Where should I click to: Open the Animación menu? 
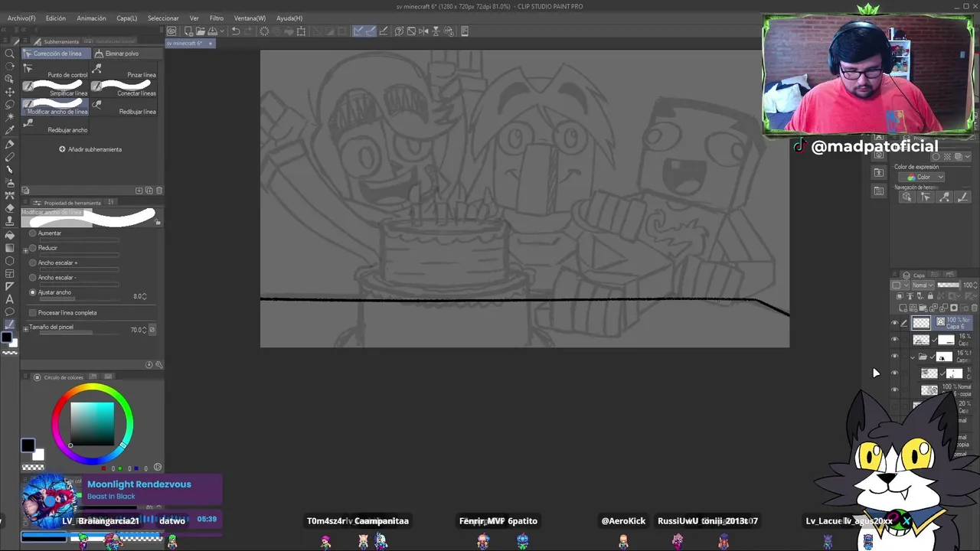91,18
